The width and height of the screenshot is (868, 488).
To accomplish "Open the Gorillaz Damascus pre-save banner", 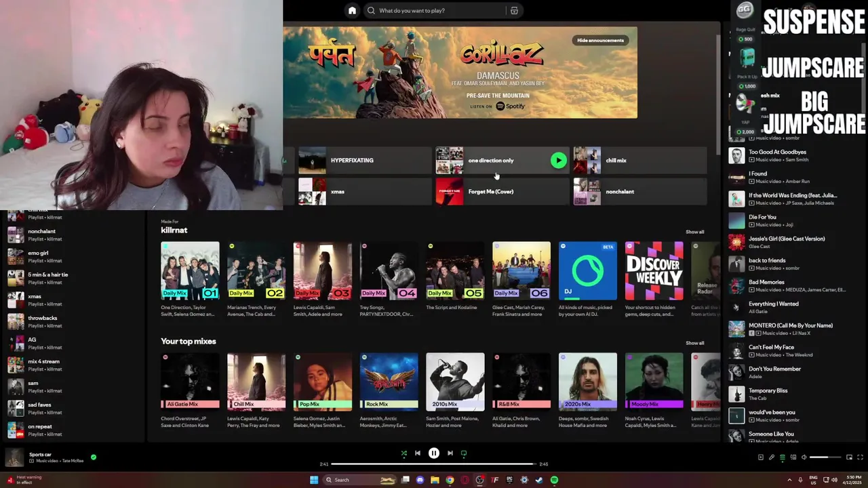I will point(460,73).
